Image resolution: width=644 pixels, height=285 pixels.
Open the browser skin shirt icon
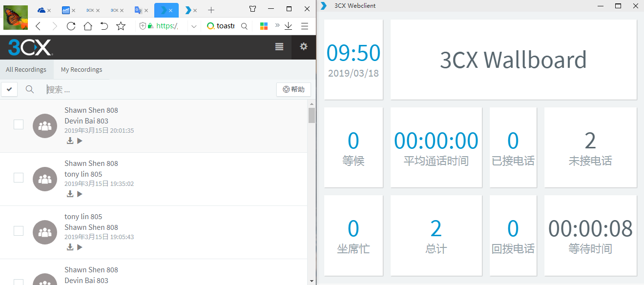point(252,9)
